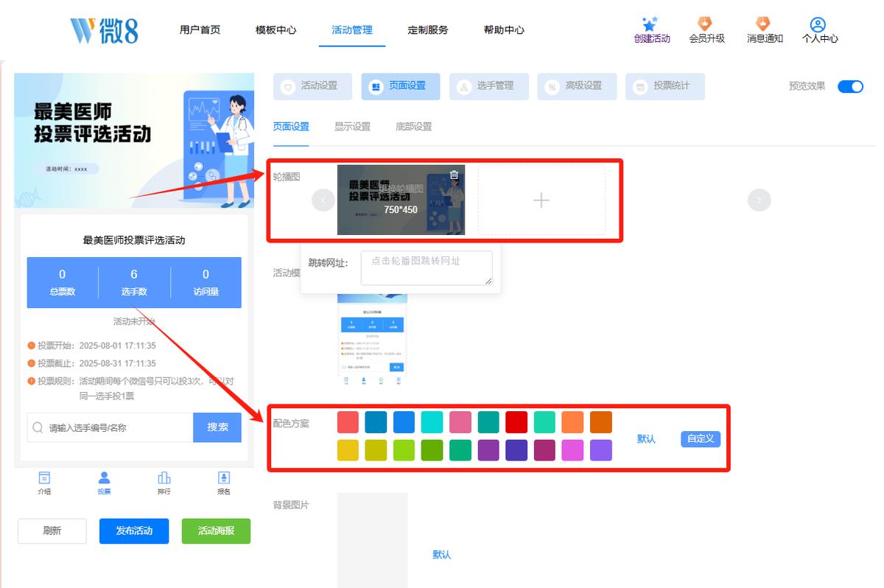
Task: Add new carousel image with plus
Action: pos(541,200)
